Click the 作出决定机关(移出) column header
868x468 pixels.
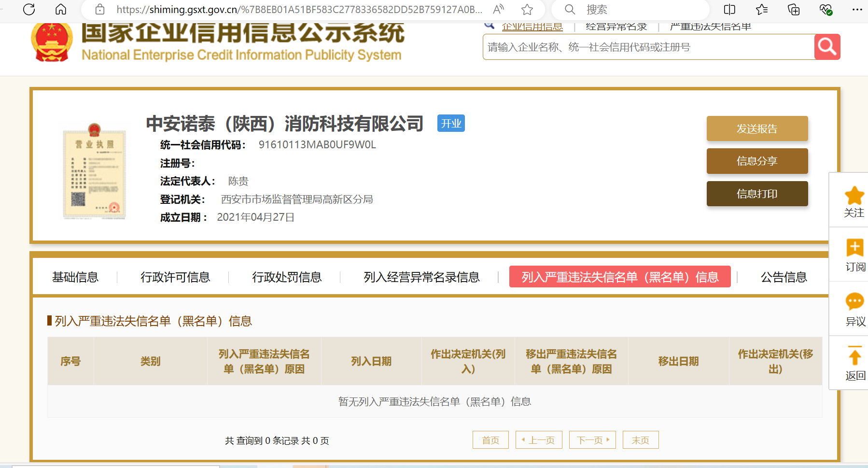click(x=776, y=361)
